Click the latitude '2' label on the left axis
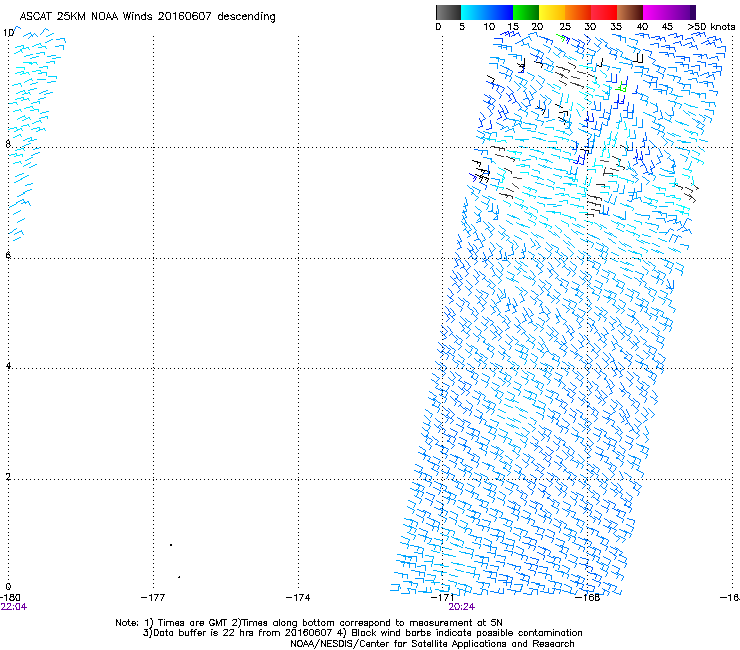Image resolution: width=740 pixels, height=650 pixels. [x=8, y=476]
